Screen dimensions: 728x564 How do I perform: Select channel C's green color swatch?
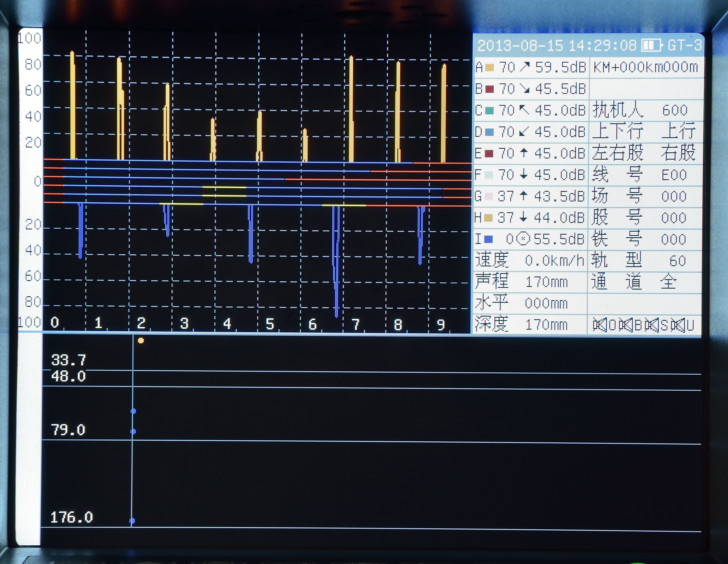coord(489,110)
